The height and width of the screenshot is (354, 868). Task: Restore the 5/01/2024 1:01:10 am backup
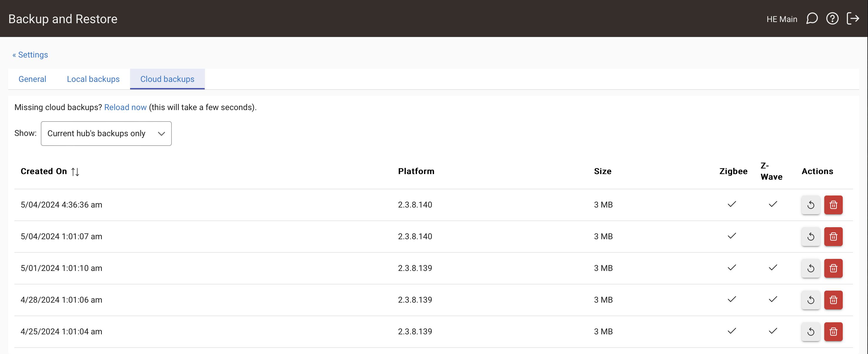point(811,268)
